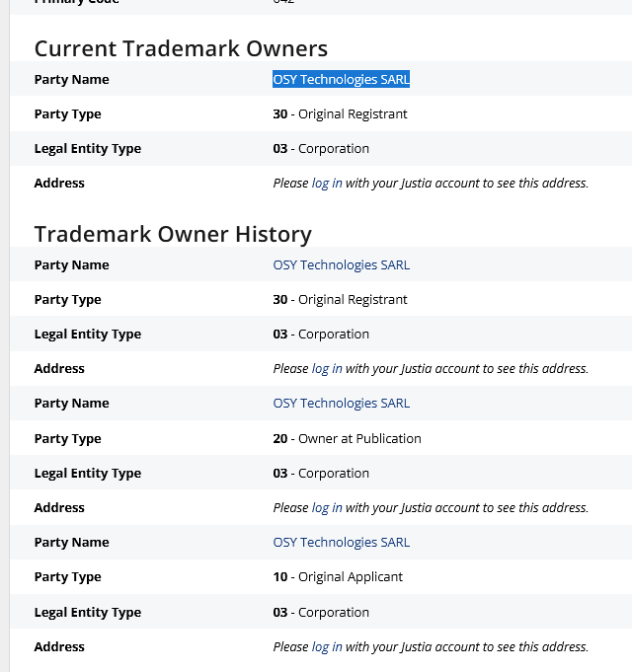Select the "20 - Owner at Publication" value
Image resolution: width=632 pixels, height=672 pixels.
(x=347, y=438)
